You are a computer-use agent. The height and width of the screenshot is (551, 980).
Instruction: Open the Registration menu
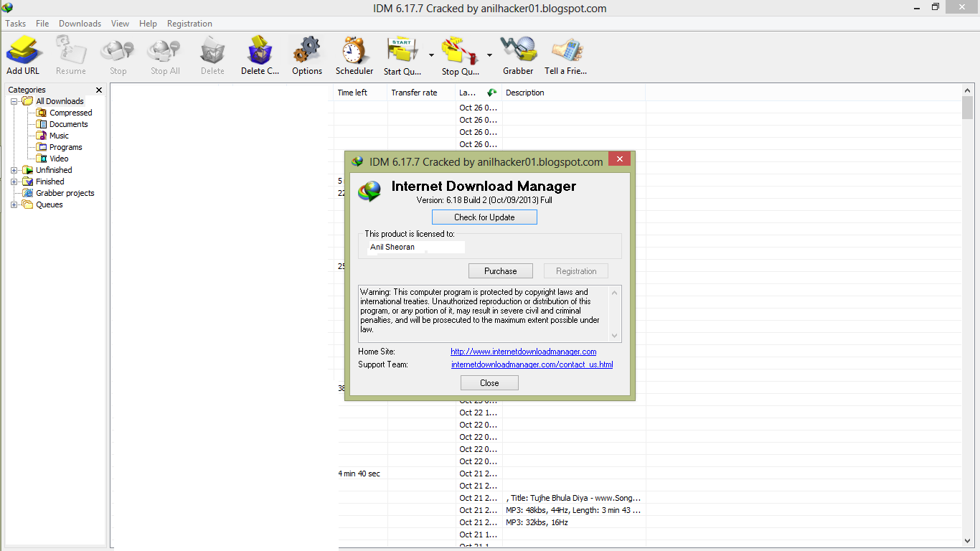189,24
